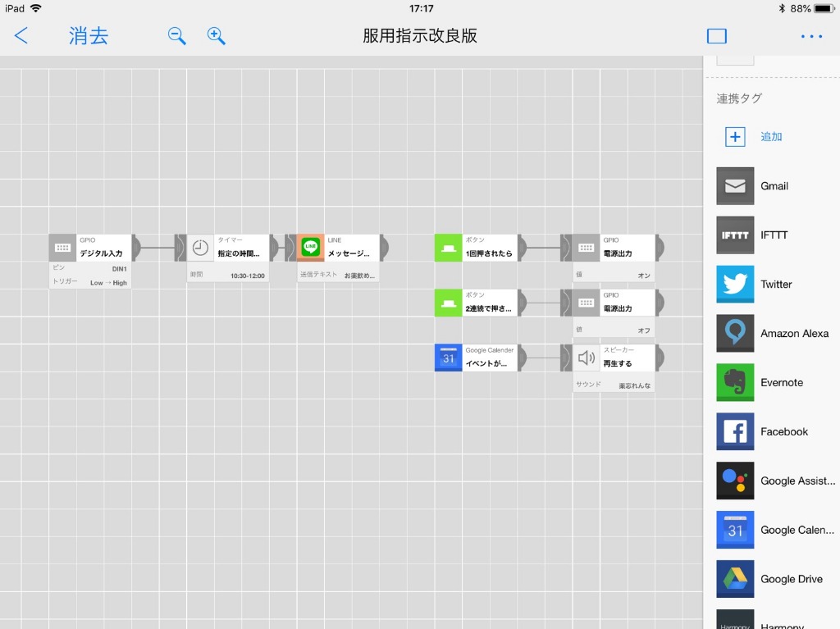Viewport: 840px width, 629px height.
Task: Tap the Wi-Fi status icon
Action: [x=36, y=8]
